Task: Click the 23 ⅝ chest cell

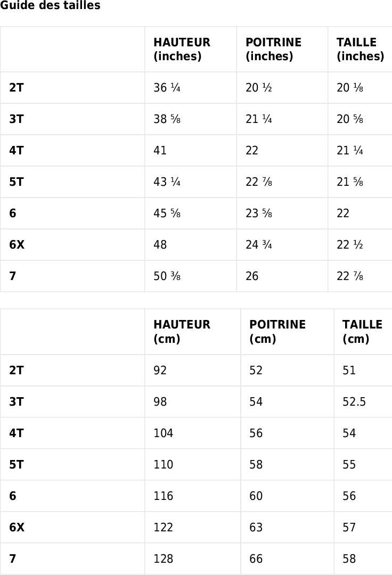Action: click(259, 213)
